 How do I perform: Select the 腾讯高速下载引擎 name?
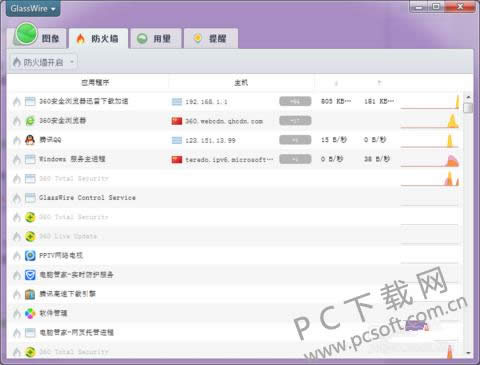click(67, 294)
